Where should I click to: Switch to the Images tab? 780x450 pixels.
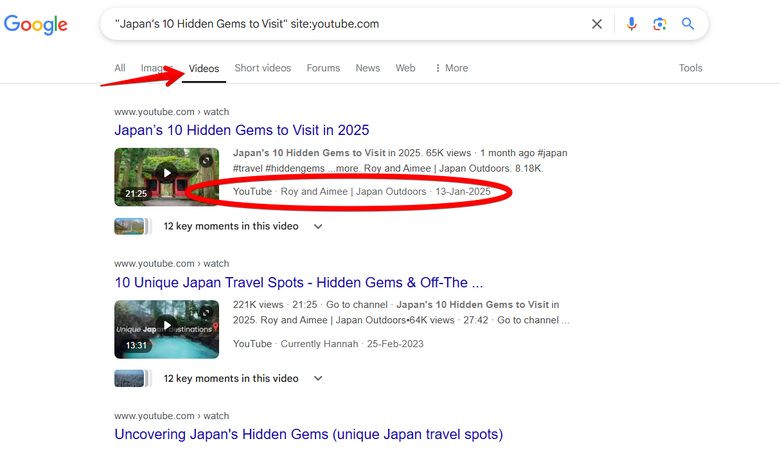pos(157,68)
